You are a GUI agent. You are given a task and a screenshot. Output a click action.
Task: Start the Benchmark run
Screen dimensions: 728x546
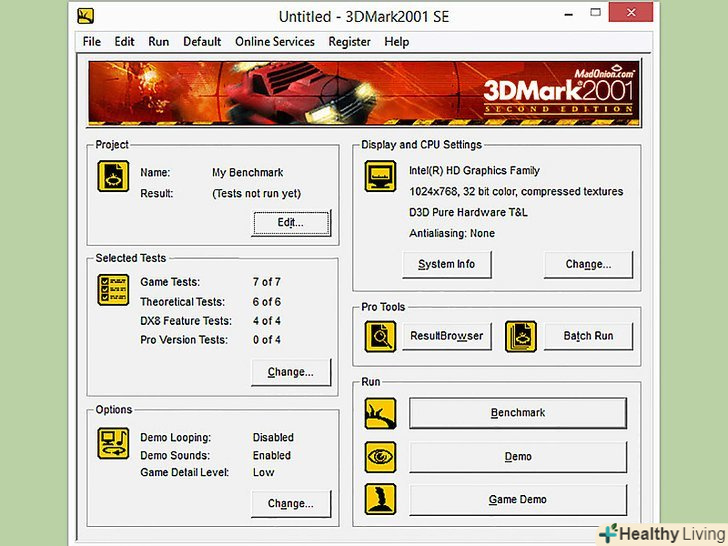[x=518, y=413]
